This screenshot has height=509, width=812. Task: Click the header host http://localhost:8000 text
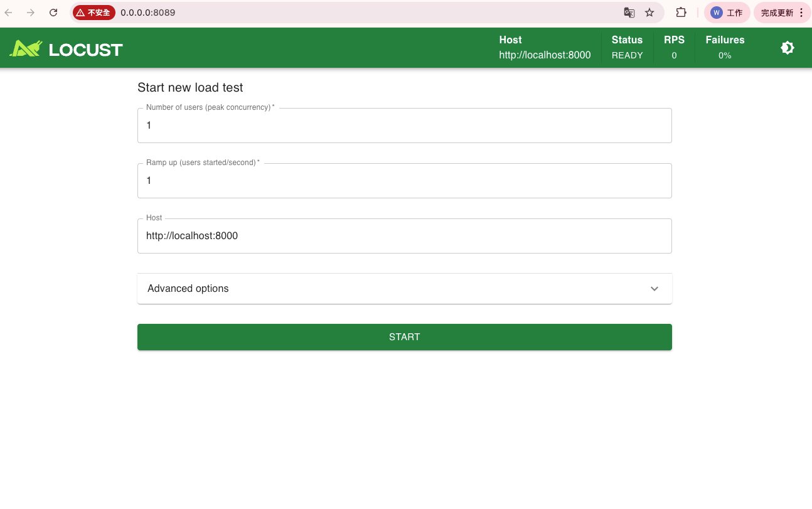tap(545, 55)
